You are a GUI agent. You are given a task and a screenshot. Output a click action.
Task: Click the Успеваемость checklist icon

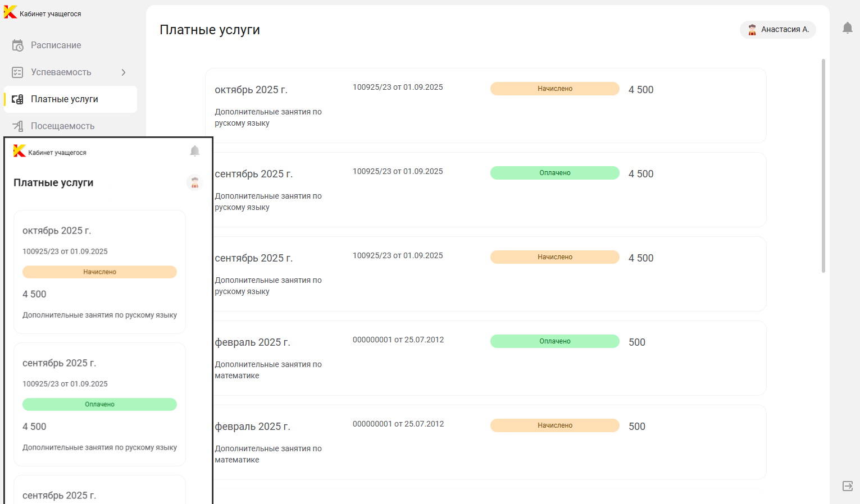click(x=17, y=72)
